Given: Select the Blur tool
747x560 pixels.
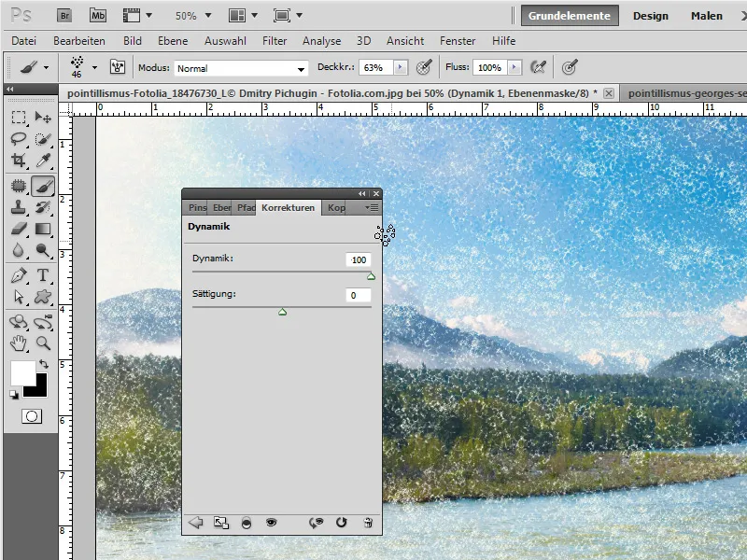Looking at the screenshot, I should [19, 250].
